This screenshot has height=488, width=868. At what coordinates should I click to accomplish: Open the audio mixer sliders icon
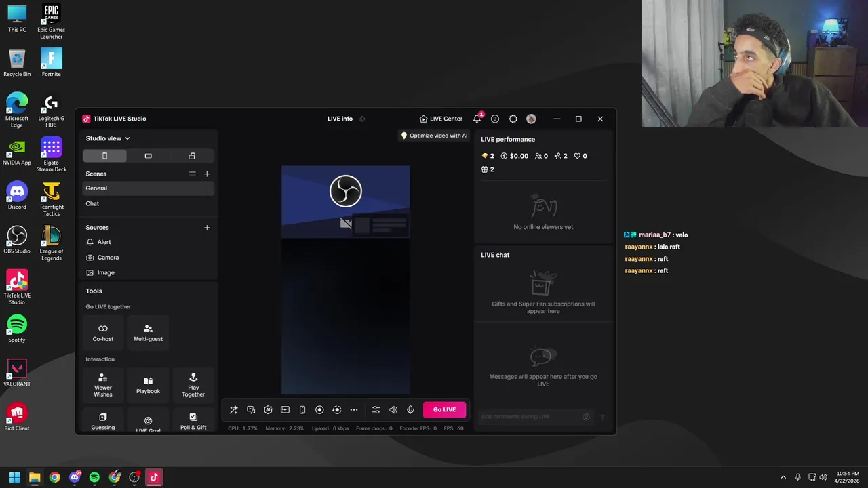click(376, 409)
